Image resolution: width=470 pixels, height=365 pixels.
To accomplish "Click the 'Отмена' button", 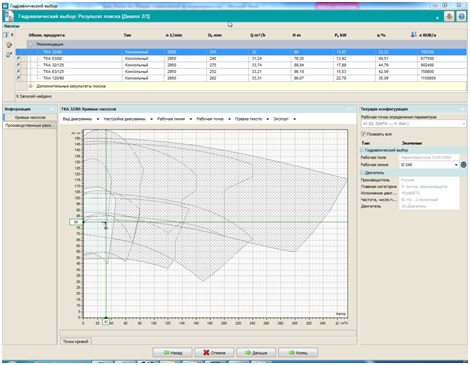I will point(214,353).
